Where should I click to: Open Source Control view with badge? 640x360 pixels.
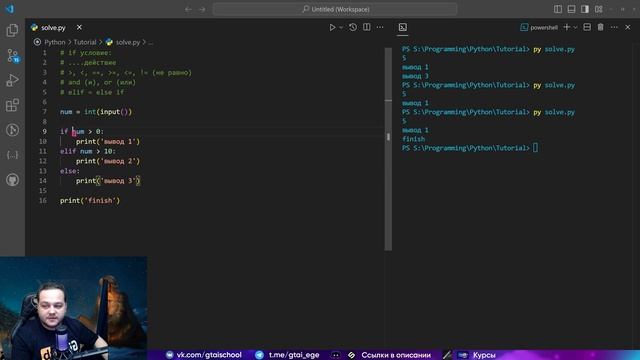(x=12, y=56)
